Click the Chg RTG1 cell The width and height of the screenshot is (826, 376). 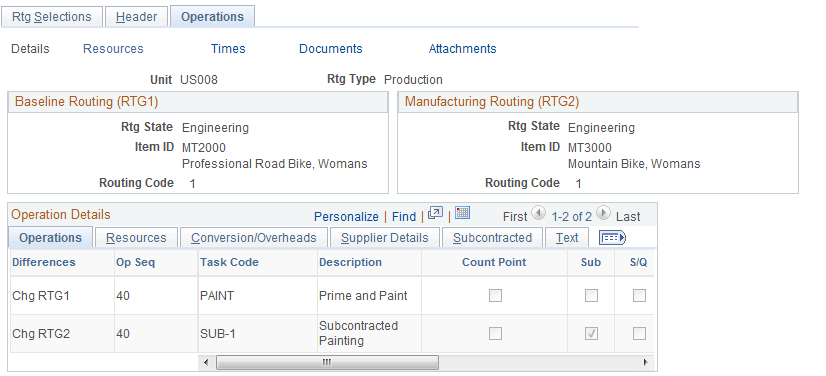41,296
